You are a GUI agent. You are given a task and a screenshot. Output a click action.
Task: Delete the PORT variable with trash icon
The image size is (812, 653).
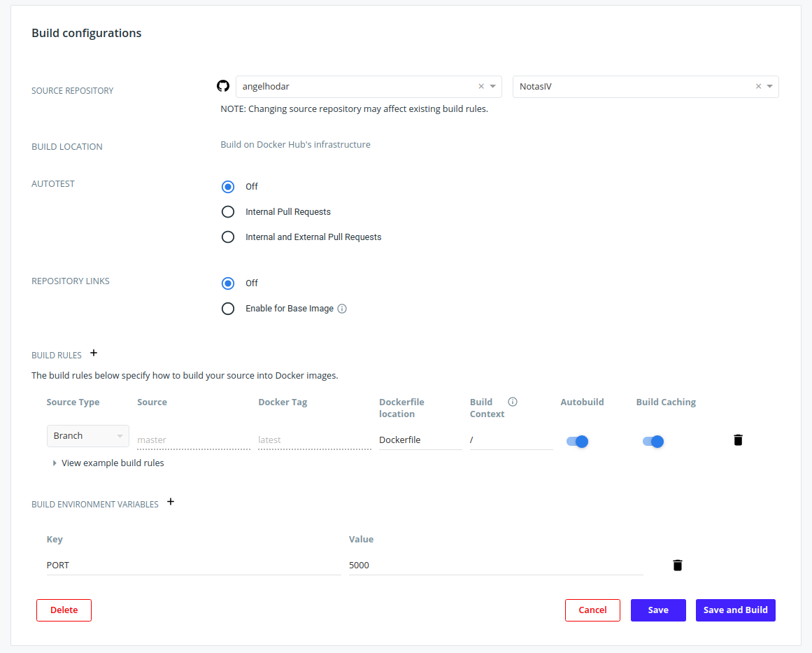[677, 565]
